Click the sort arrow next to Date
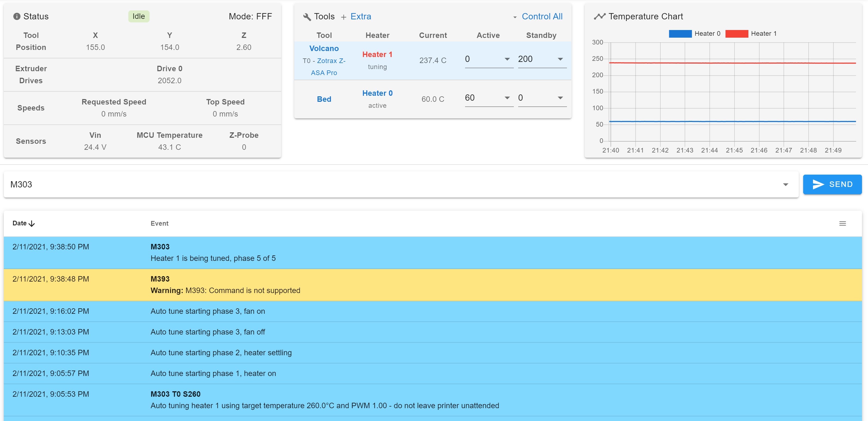Image resolution: width=868 pixels, height=421 pixels. click(32, 223)
